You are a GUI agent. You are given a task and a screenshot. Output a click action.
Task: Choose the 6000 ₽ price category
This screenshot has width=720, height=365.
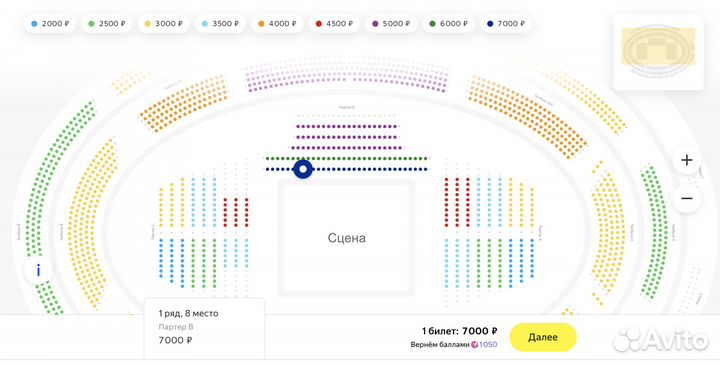pyautogui.click(x=449, y=23)
